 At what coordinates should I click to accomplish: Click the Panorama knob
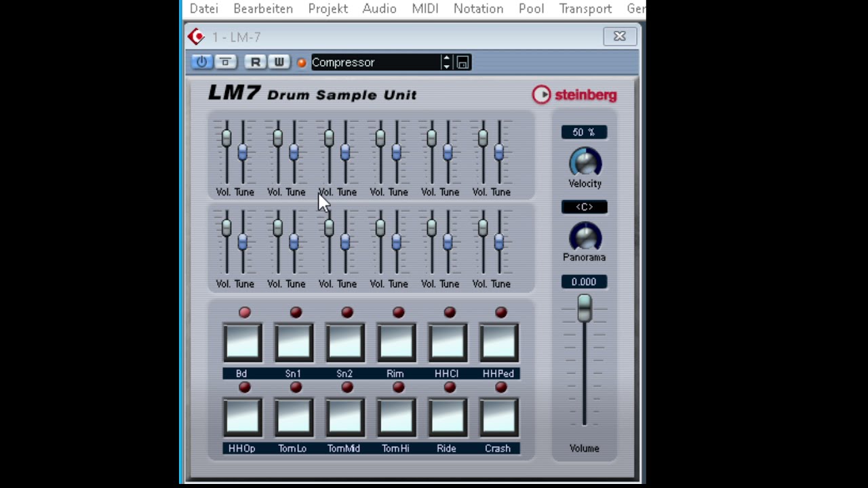point(585,237)
